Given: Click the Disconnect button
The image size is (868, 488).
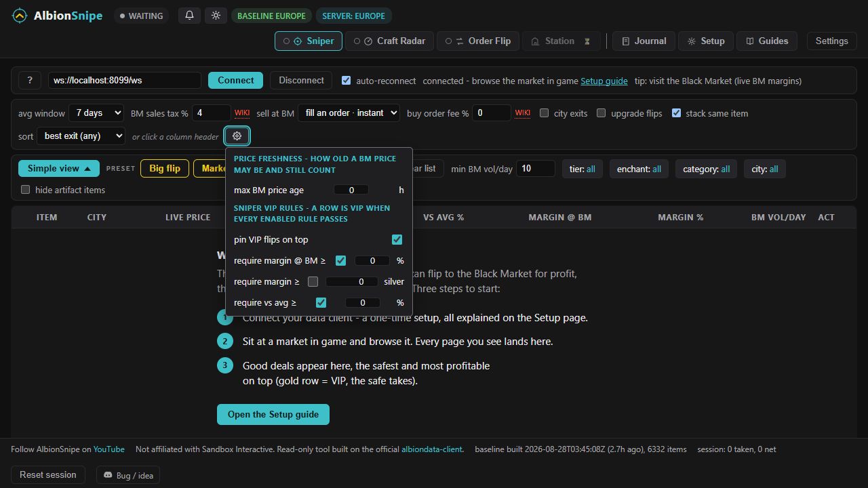Looking at the screenshot, I should point(301,80).
